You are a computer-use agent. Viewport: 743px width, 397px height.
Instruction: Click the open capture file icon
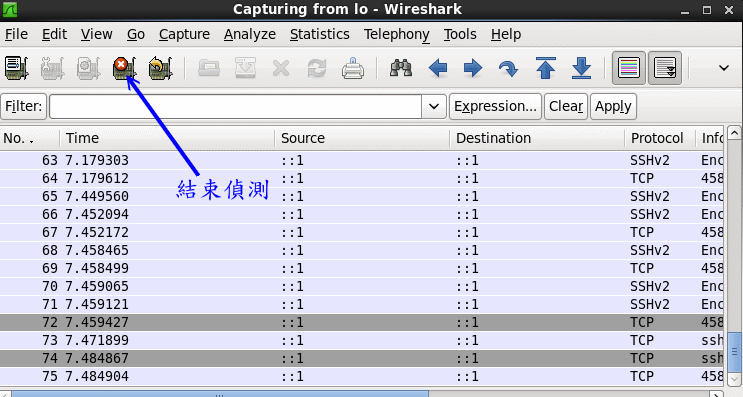pos(209,68)
